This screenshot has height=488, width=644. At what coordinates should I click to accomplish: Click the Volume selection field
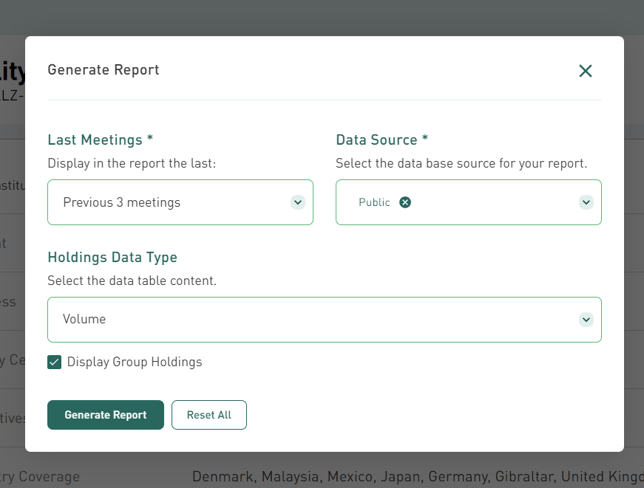(x=324, y=320)
